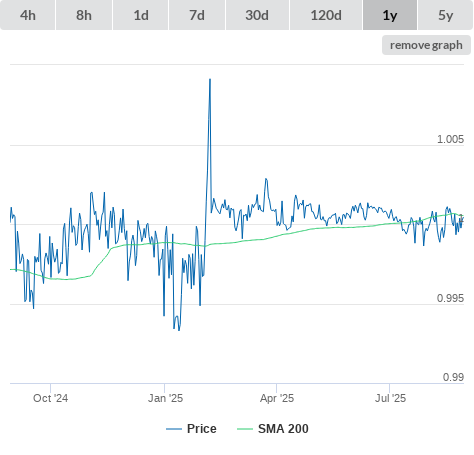Switch to the 8h time range
474x455 pixels.
point(84,15)
